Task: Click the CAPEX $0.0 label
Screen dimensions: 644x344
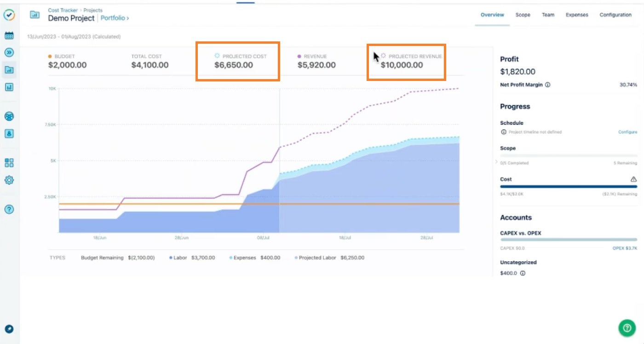Action: 512,248
